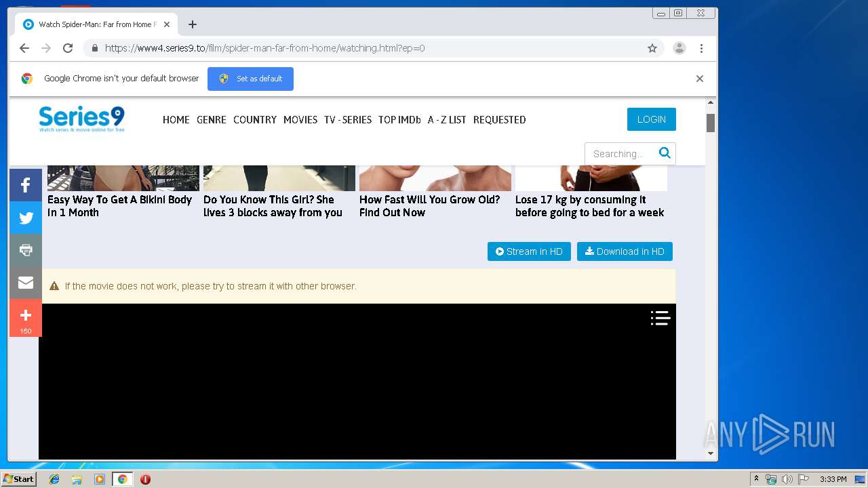Open 'Easy Way To Get A Bikini Body' ad
Viewport: 868px width, 488px height.
[120, 206]
